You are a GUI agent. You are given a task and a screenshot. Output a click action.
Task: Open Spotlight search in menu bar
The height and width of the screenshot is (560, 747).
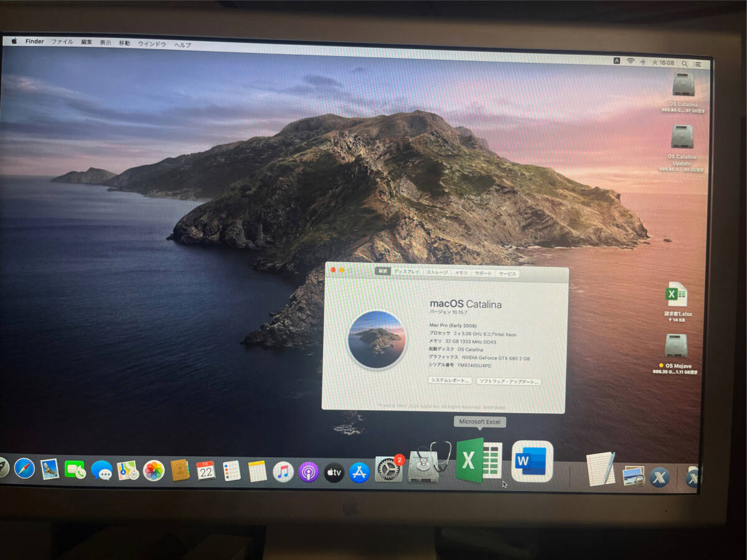click(x=685, y=63)
